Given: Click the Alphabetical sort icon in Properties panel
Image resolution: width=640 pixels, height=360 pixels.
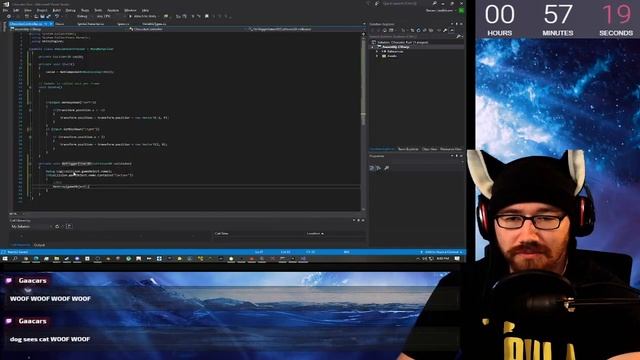Looking at the screenshot, I should pyautogui.click(x=378, y=168).
